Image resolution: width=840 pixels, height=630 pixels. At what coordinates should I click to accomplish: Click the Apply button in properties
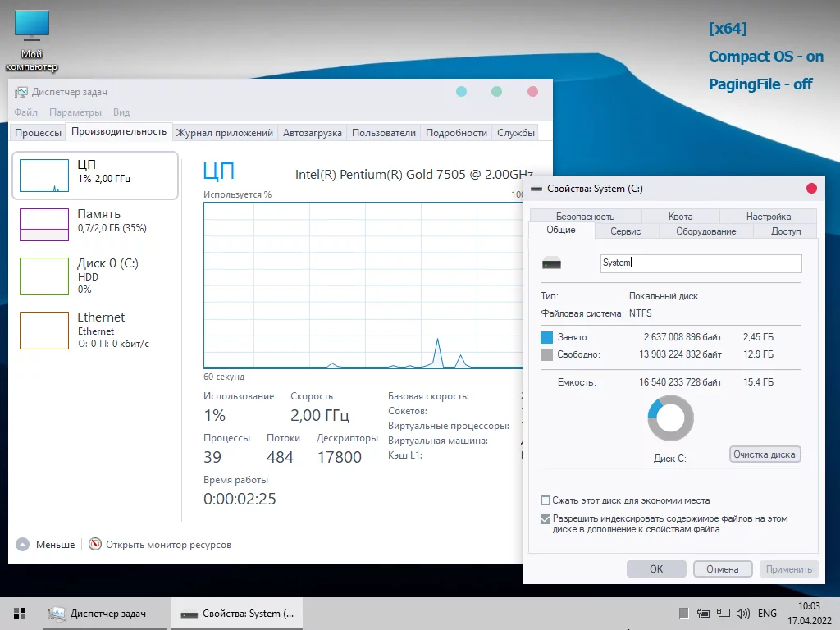[788, 569]
